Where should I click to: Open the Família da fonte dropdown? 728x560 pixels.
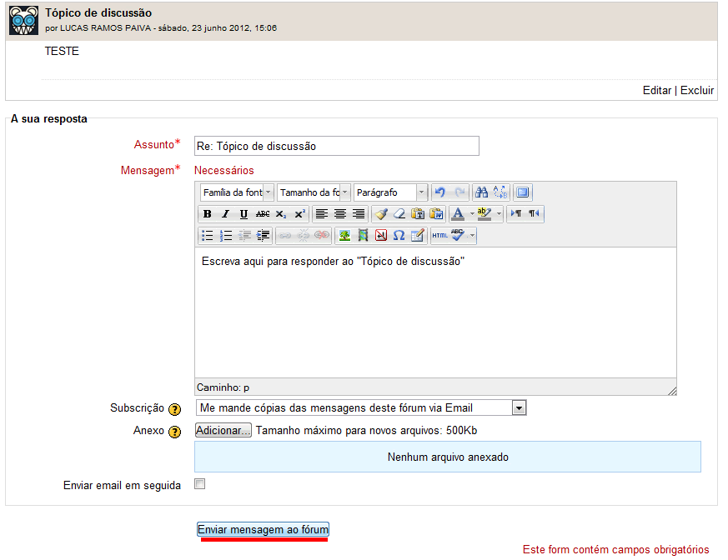(x=237, y=192)
